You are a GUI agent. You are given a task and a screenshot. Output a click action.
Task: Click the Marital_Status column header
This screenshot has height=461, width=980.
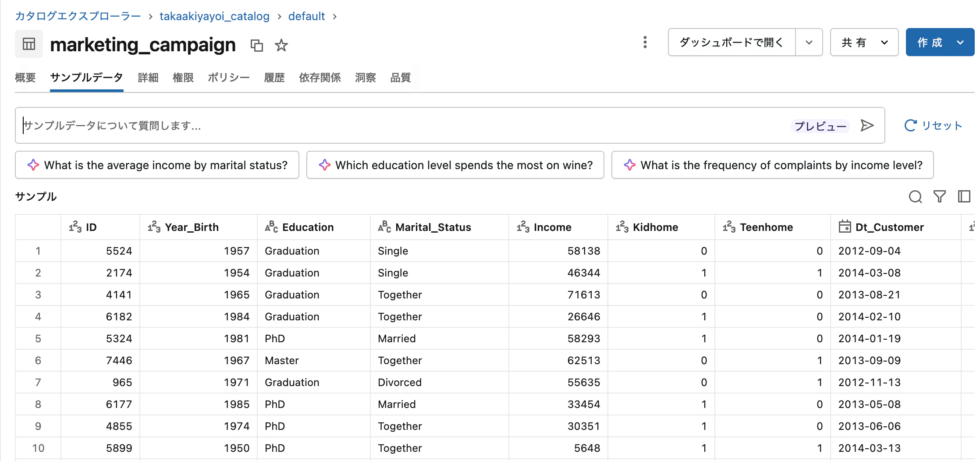tap(440, 227)
